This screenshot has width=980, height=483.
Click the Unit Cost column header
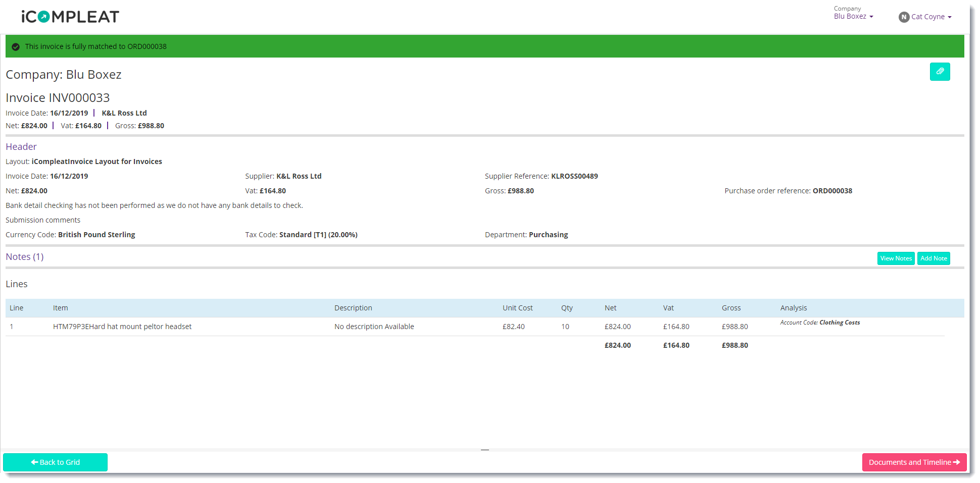[518, 308]
